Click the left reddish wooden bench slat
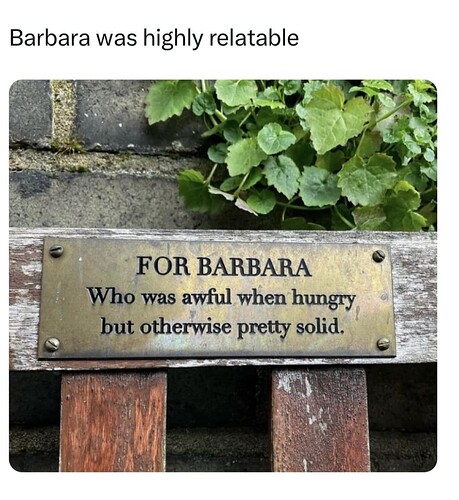459x500 pixels. point(113,421)
